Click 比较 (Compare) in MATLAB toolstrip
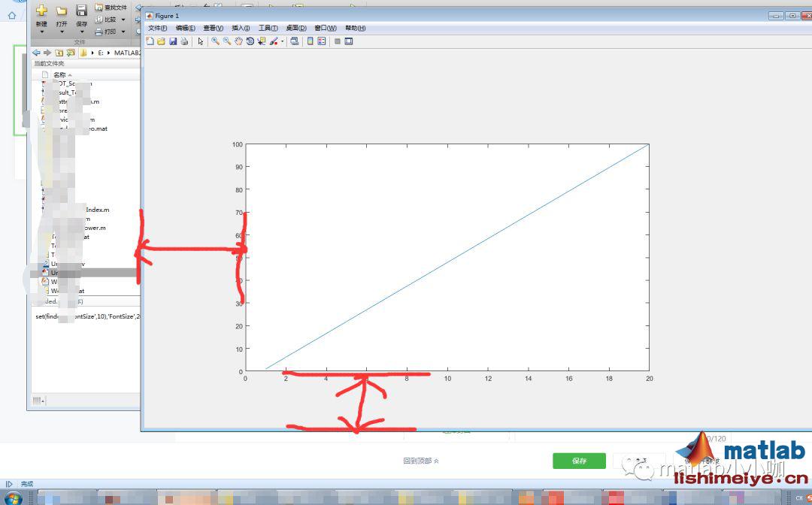812x505 pixels. [x=106, y=19]
